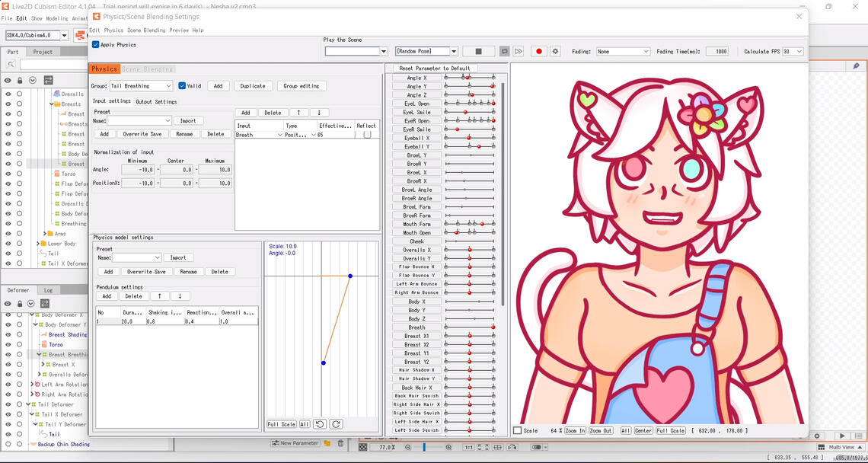Click the Duplicate button
Image resolution: width=868 pixels, height=463 pixels.
click(x=253, y=86)
